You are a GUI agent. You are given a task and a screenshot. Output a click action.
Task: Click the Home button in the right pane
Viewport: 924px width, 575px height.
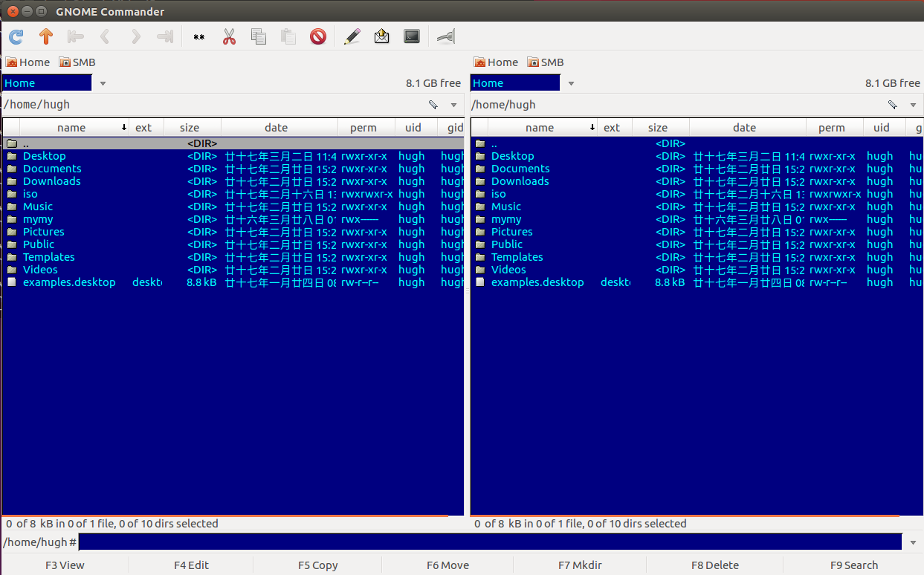tap(496, 62)
